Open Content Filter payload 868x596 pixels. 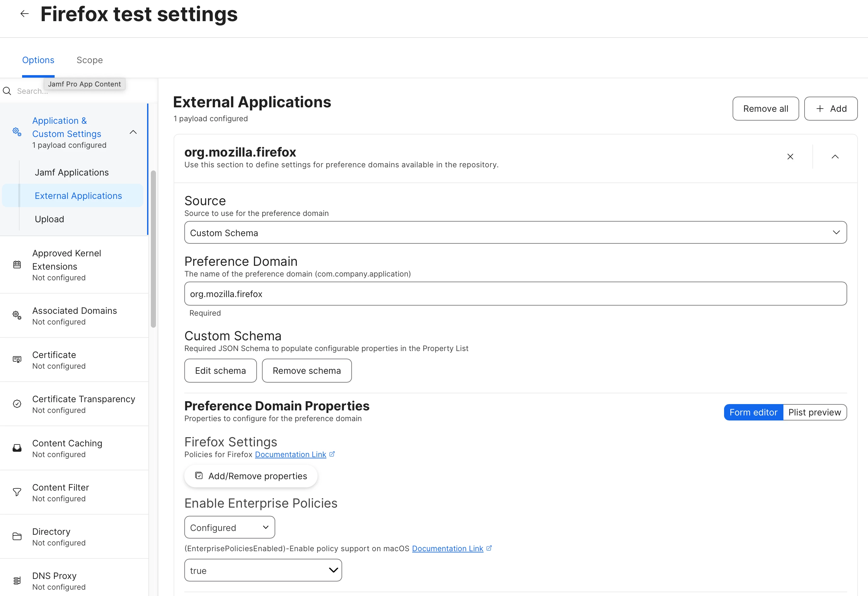(74, 492)
